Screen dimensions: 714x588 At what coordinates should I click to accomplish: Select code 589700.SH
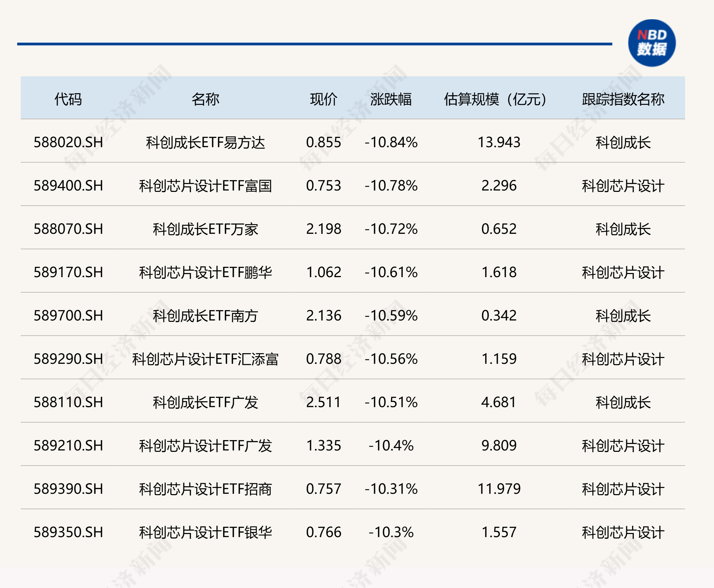[68, 316]
